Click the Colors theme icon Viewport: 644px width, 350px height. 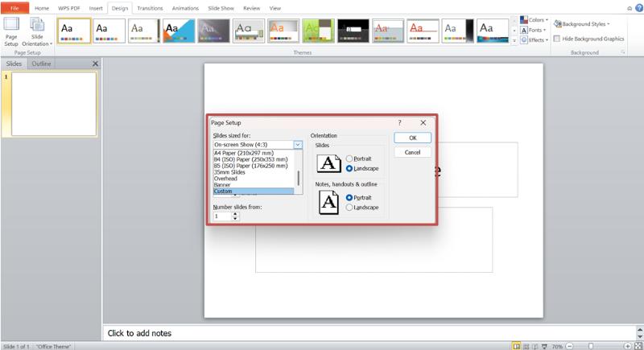pos(524,20)
